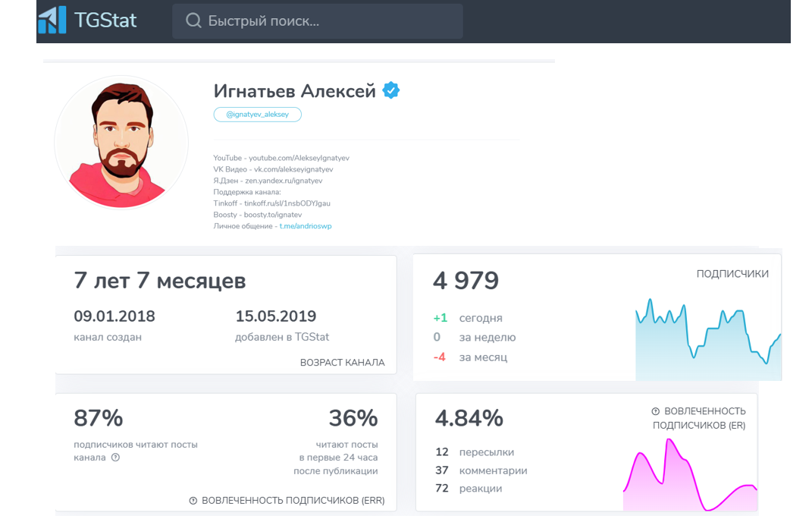This screenshot has width=812, height=519.
Task: Click the magnifier icon in search bar
Action: (194, 21)
